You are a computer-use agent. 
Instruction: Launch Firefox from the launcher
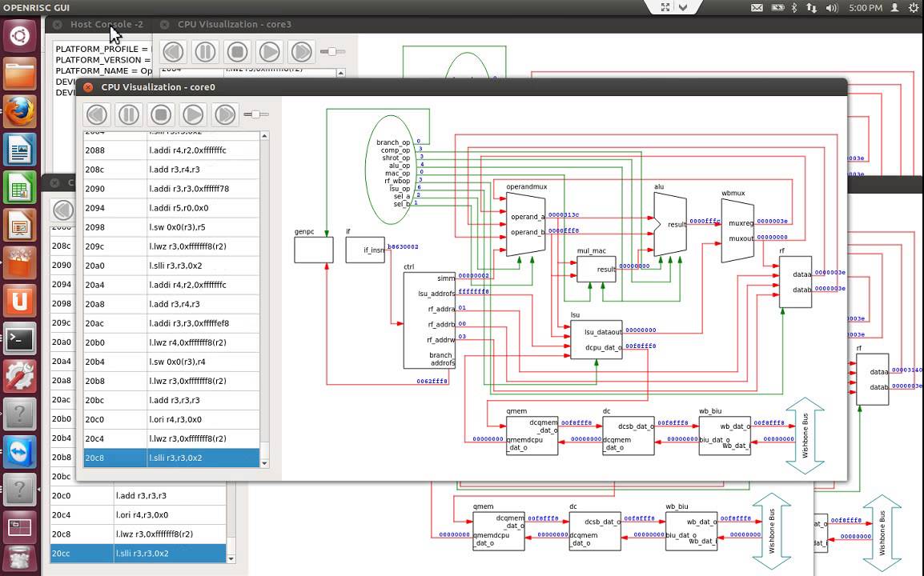pos(19,112)
